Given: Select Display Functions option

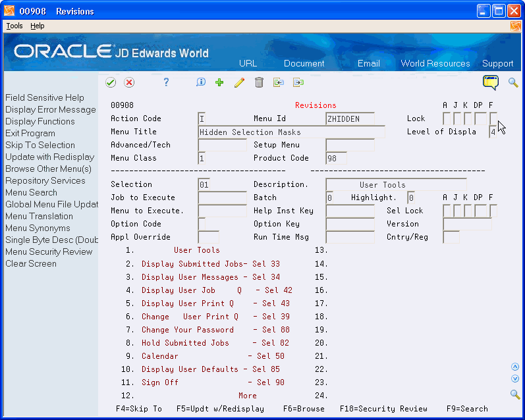Looking at the screenshot, I should coord(40,122).
